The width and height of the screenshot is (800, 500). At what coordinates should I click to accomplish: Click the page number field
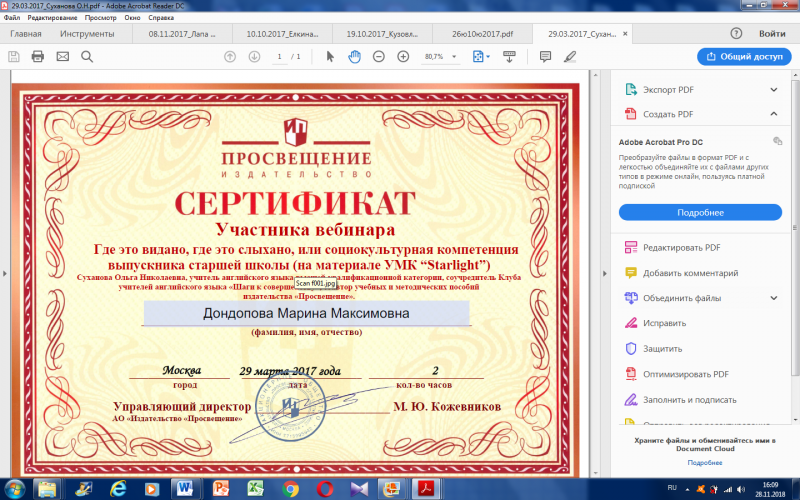coord(279,57)
